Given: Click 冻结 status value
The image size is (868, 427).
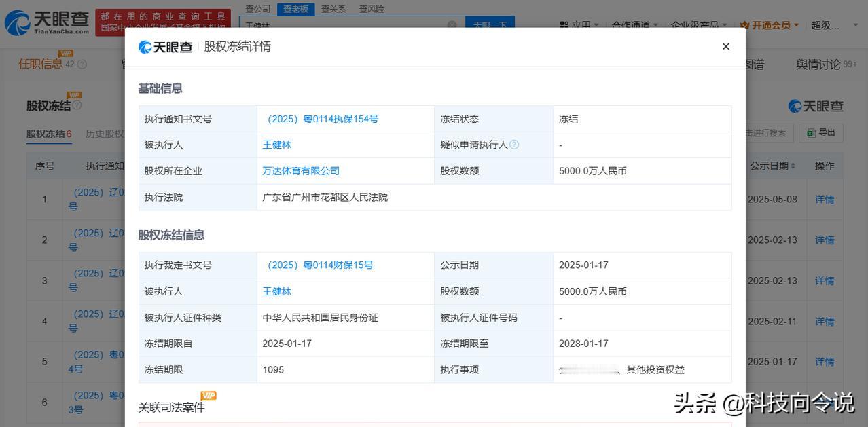Looking at the screenshot, I should click(x=568, y=119).
